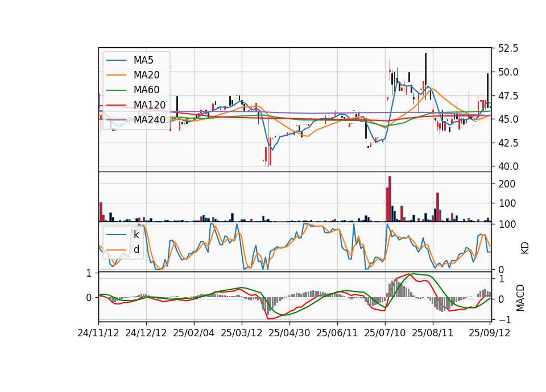Click the d legend label in KD panel
546x392 pixels.
pyautogui.click(x=136, y=249)
